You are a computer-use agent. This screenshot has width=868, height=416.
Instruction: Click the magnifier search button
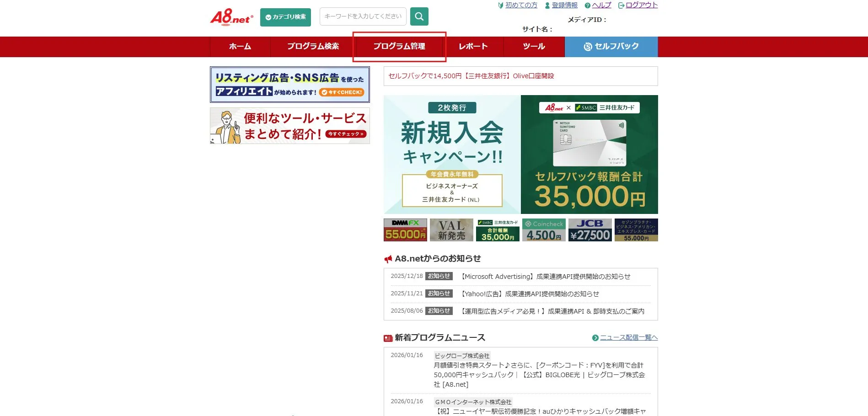coord(419,16)
